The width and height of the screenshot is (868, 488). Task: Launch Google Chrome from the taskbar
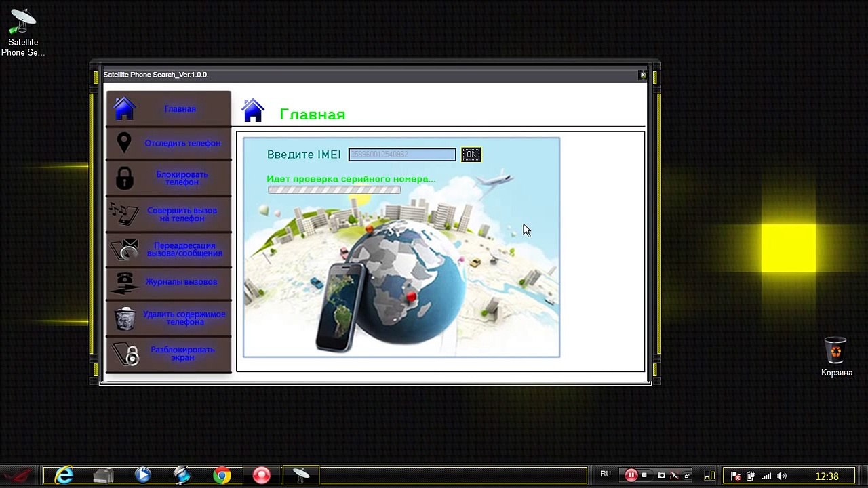click(x=222, y=475)
